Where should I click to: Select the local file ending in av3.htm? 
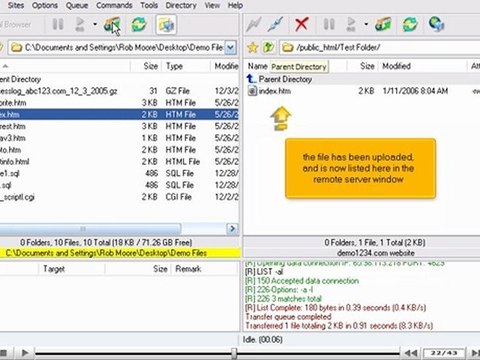coord(119,138)
